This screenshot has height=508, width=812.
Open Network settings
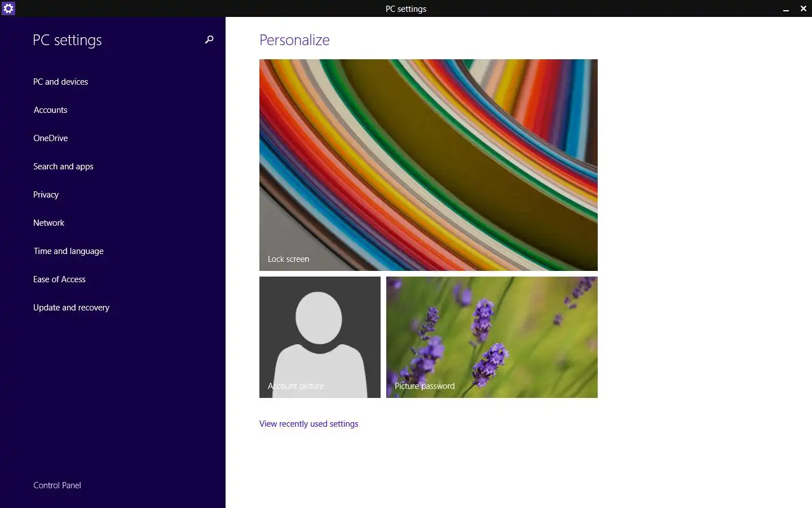coord(48,223)
